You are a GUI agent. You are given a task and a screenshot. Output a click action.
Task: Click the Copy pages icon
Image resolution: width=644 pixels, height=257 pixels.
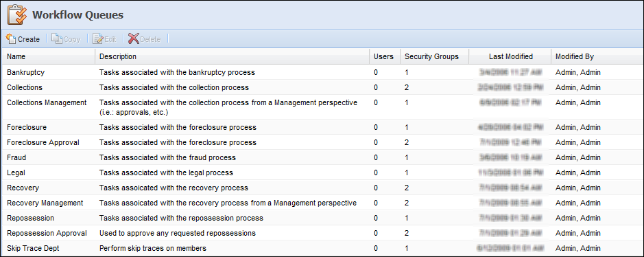point(57,38)
